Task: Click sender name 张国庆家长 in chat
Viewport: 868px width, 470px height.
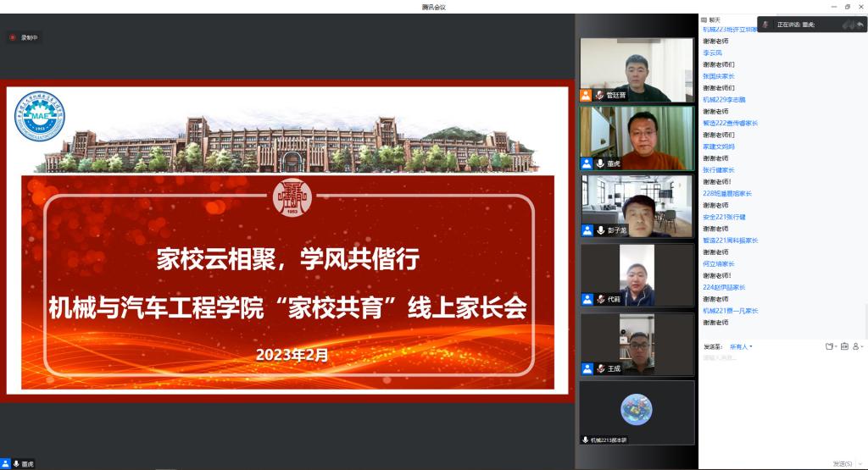Action: (719, 76)
